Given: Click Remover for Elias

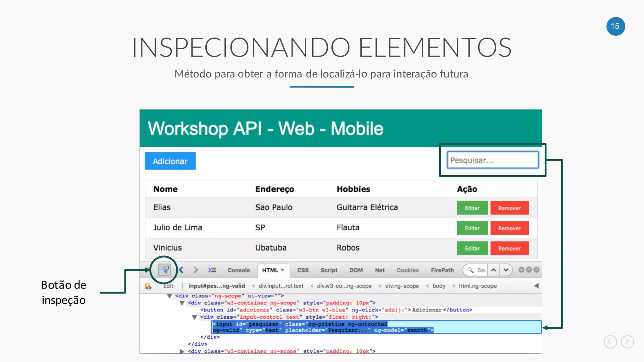Looking at the screenshot, I should pyautogui.click(x=509, y=208).
